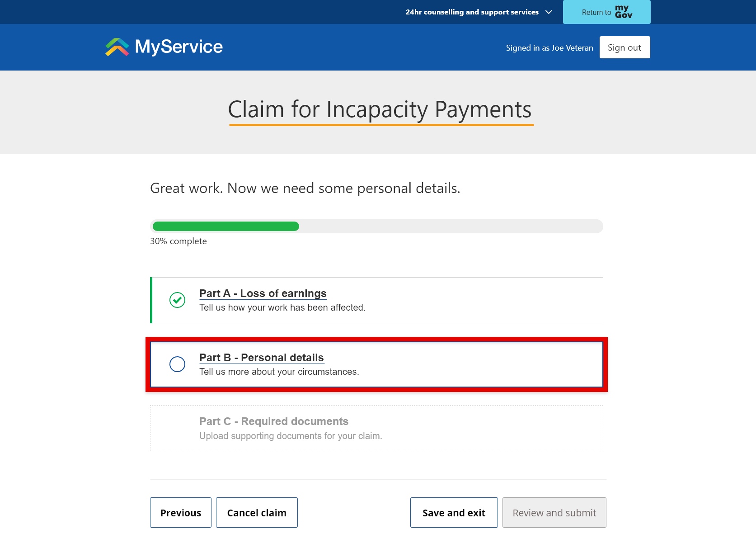The width and height of the screenshot is (756, 548).
Task: Open Part A - Loss of earnings link
Action: point(263,293)
